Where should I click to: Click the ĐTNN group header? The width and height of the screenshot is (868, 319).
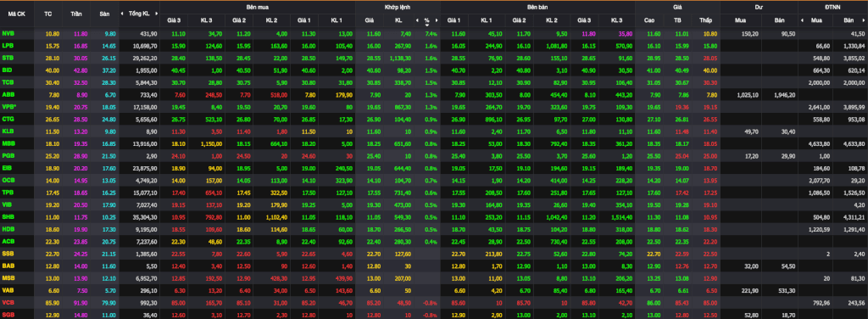[832, 8]
